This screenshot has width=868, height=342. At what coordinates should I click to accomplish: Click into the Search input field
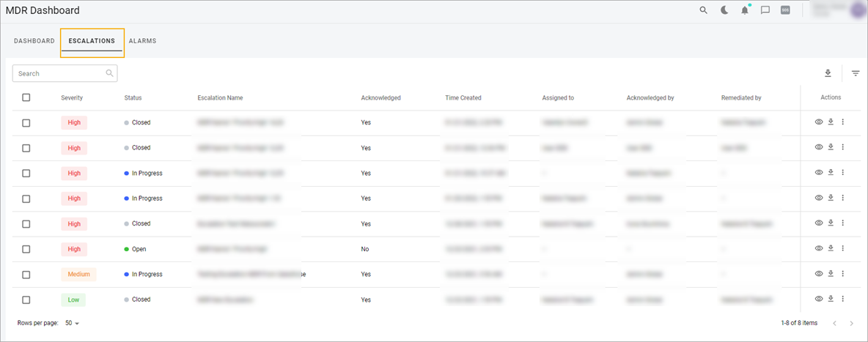tap(65, 73)
